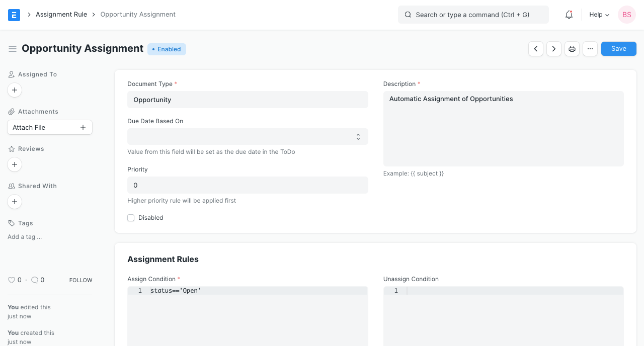Like this document heart icon
The width and height of the screenshot is (644, 346).
(x=12, y=280)
